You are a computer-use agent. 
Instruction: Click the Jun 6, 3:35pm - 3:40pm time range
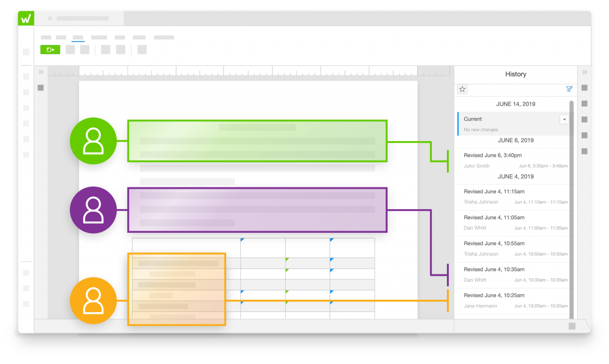tap(543, 166)
